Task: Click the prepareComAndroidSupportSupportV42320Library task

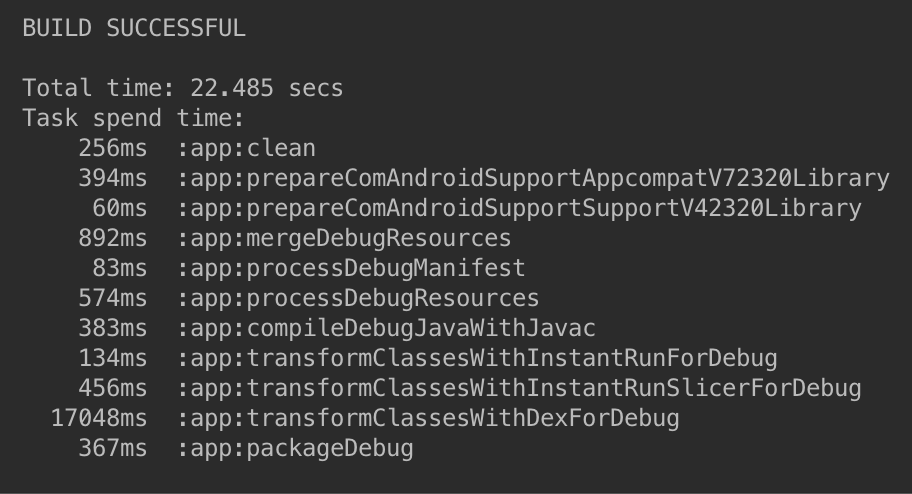Action: coord(519,208)
